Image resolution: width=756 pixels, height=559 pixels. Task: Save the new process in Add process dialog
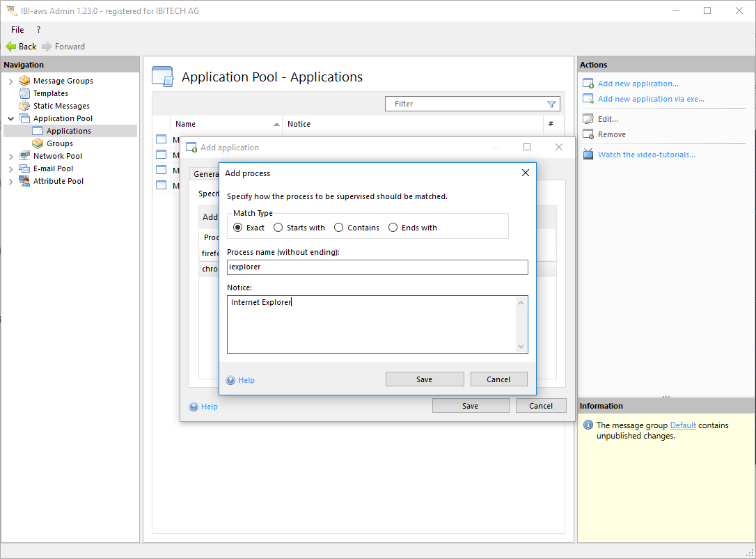[424, 379]
